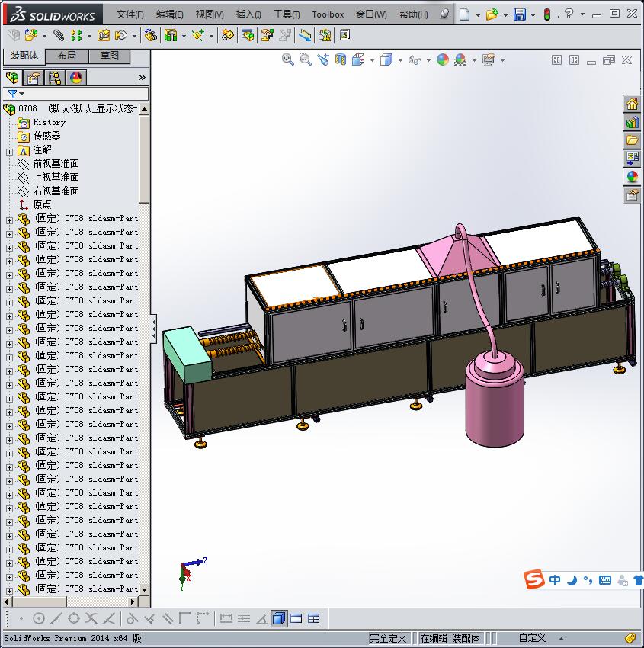Click the Sogou input 中 language indicator

(x=555, y=580)
